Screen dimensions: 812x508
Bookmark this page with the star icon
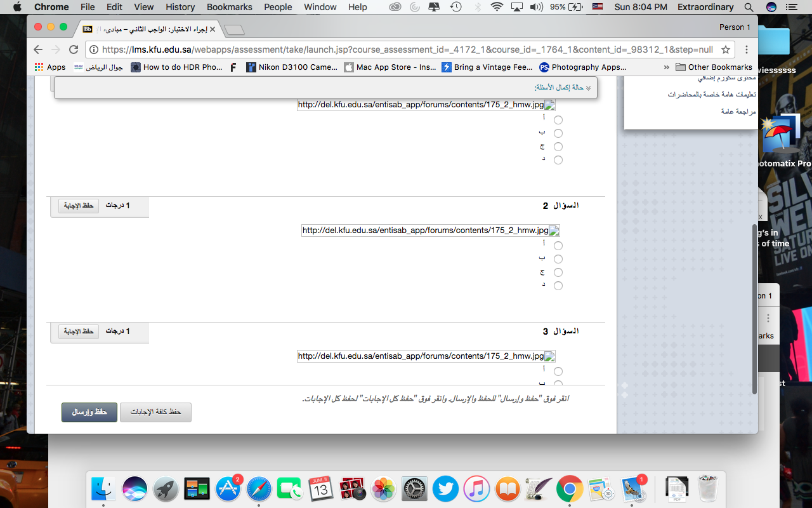point(726,50)
